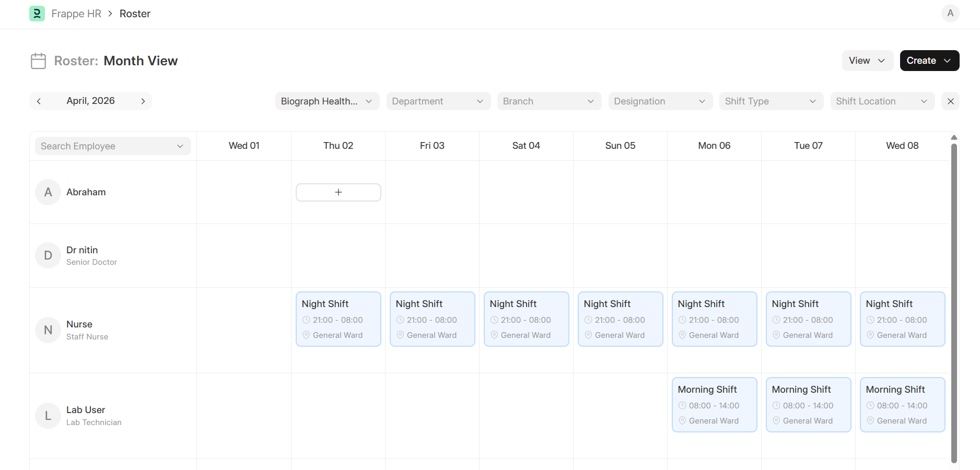Click Abraham's avatar icon
The height and width of the screenshot is (470, 980).
48,192
